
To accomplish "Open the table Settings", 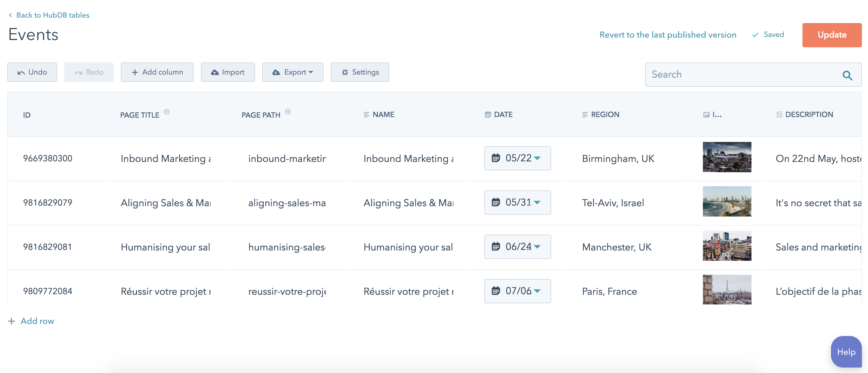I will pyautogui.click(x=360, y=72).
